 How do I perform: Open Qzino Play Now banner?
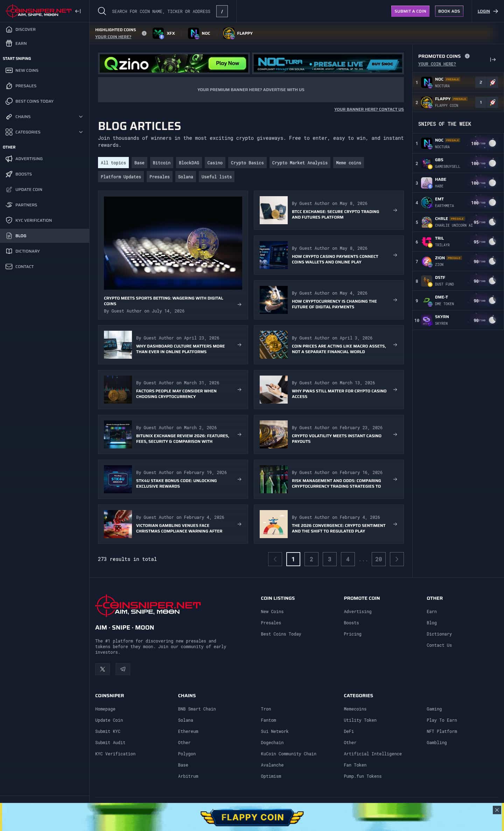(174, 63)
